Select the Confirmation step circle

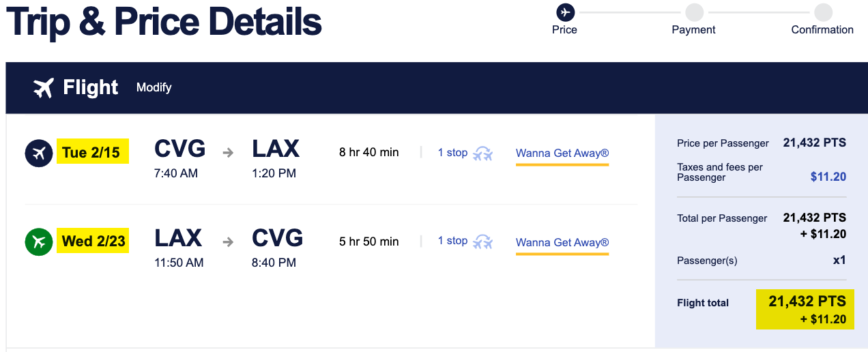823,12
